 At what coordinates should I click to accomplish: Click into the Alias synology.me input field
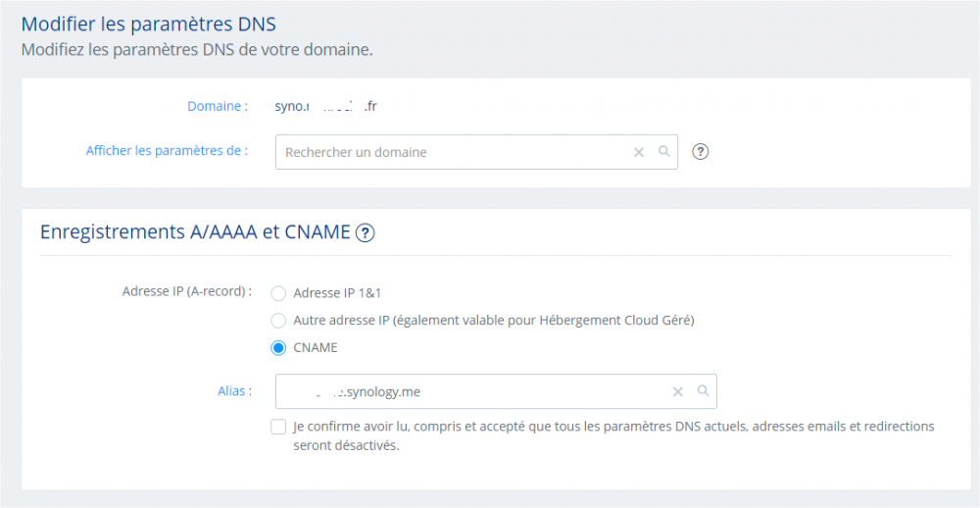coord(470,391)
